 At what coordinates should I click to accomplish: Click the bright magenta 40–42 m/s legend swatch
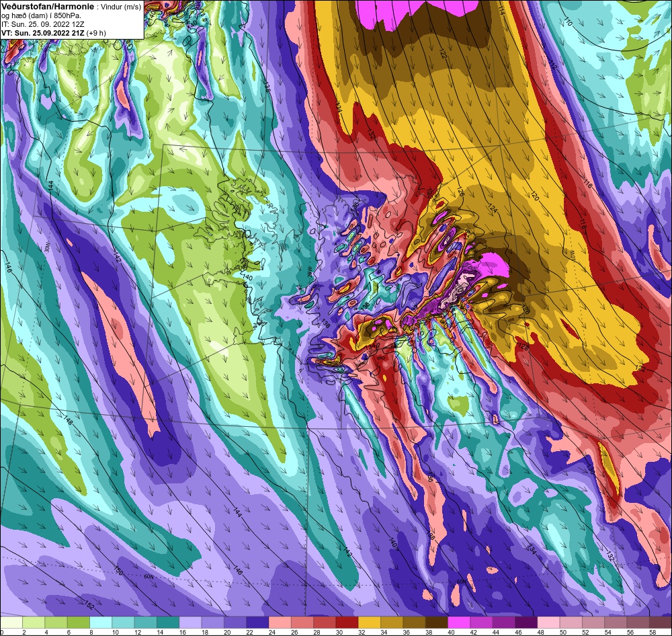click(x=459, y=623)
